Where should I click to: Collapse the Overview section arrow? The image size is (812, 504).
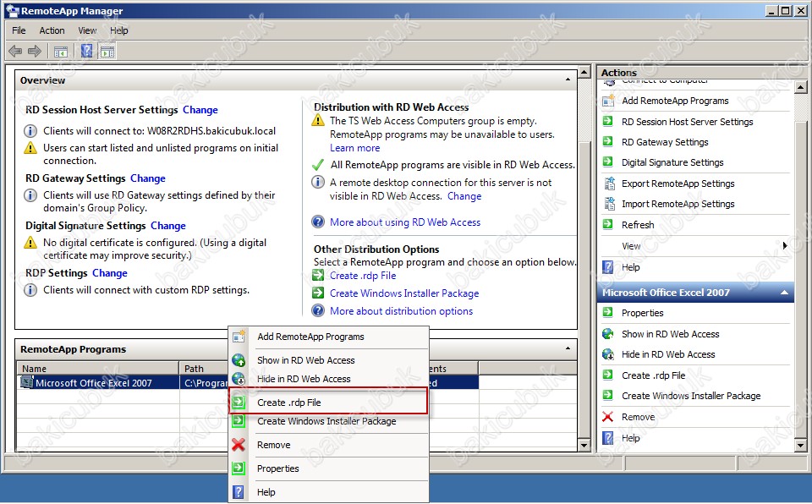(x=568, y=79)
